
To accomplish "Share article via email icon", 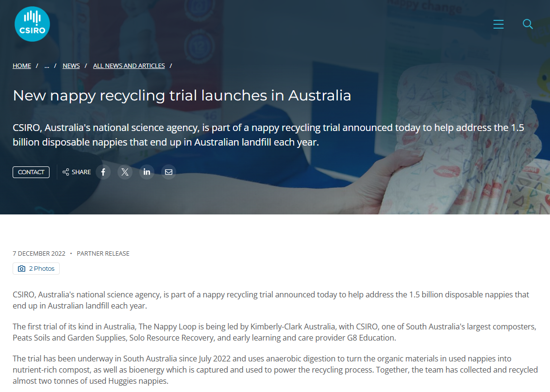I will [169, 172].
